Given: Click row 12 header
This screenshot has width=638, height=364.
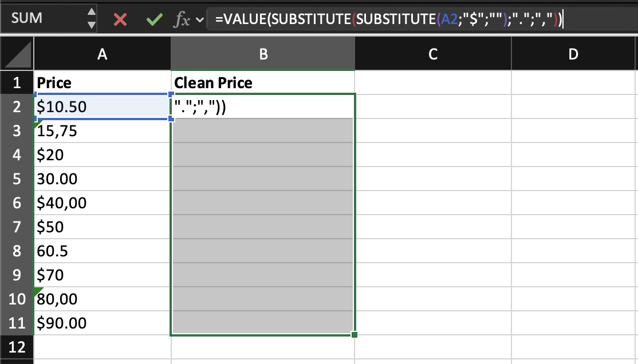Looking at the screenshot, I should coord(16,347).
